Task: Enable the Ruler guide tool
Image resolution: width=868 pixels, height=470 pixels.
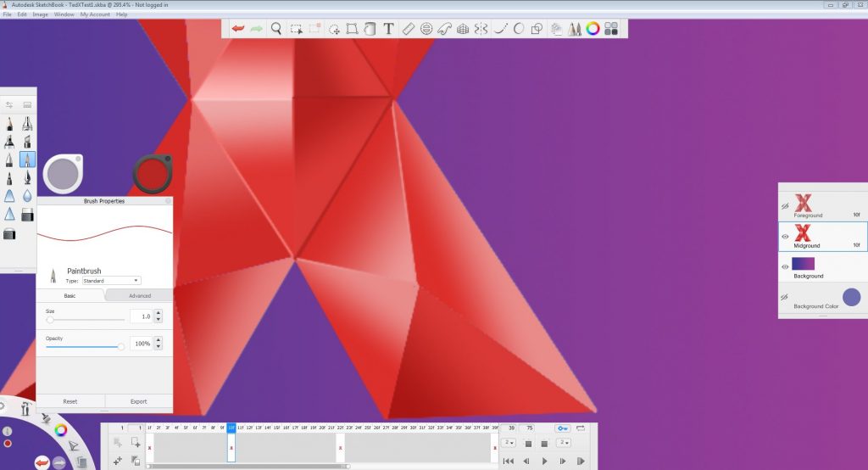Action: (x=408, y=29)
